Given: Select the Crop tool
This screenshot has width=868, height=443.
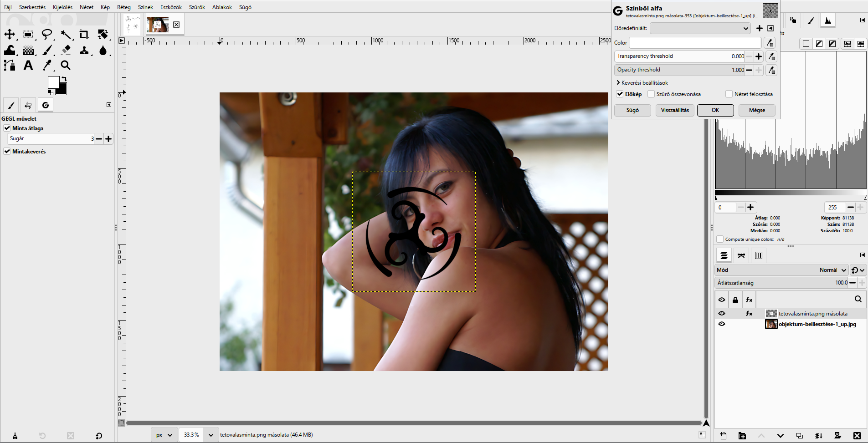Looking at the screenshot, I should point(84,35).
